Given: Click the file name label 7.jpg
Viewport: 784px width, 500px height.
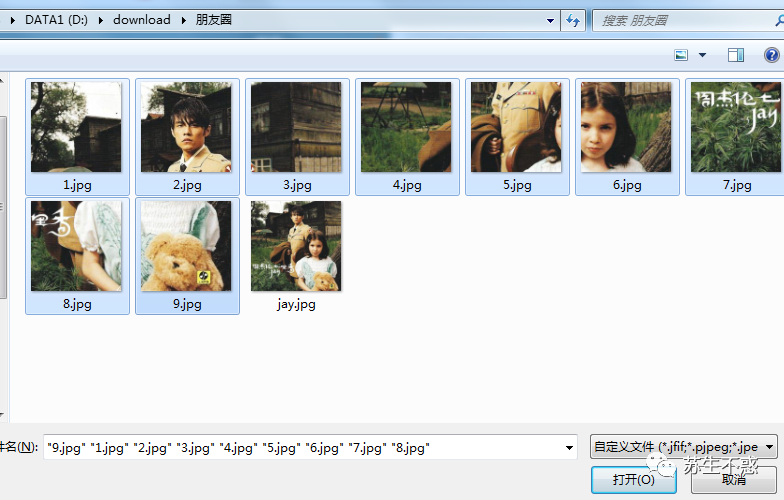Looking at the screenshot, I should pyautogui.click(x=737, y=185).
